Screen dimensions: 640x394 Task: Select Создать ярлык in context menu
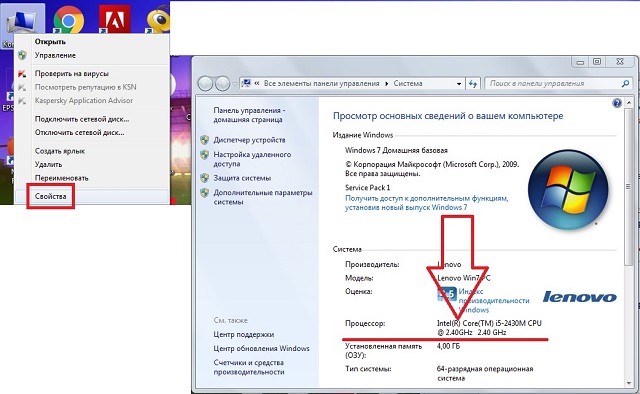click(60, 151)
